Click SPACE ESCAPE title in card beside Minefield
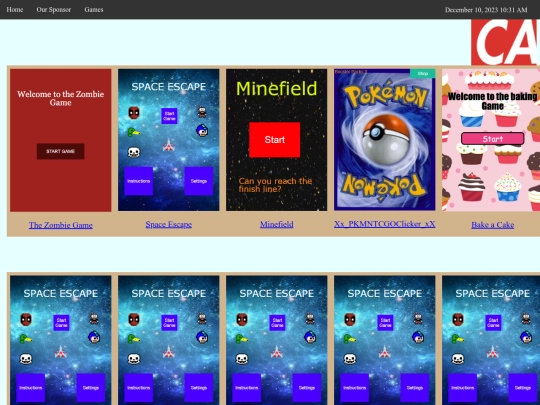The width and height of the screenshot is (540, 405). click(168, 87)
